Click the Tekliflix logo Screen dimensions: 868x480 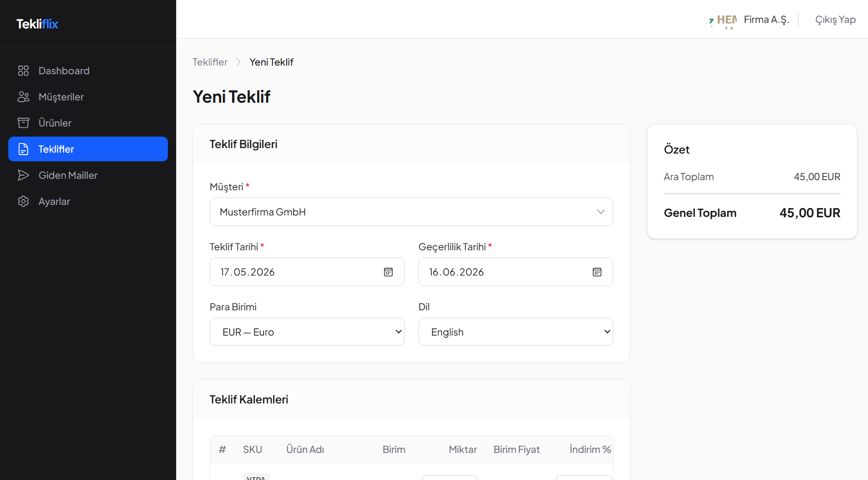37,24
